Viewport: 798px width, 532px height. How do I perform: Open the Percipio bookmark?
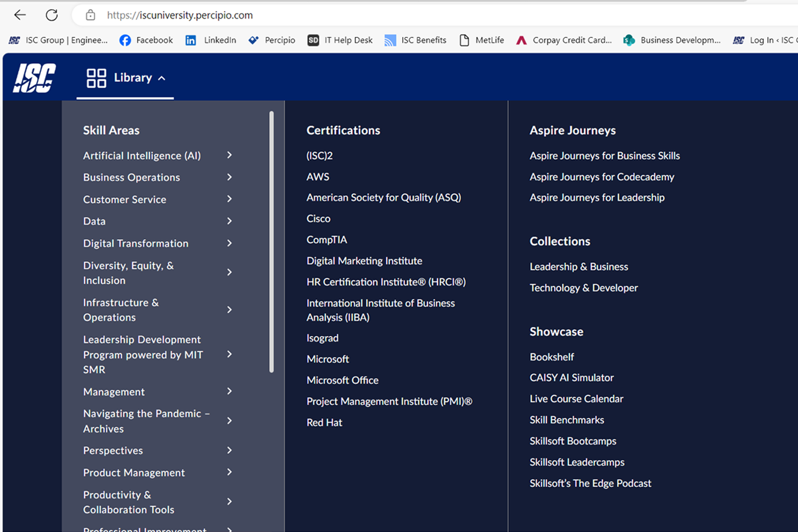272,40
